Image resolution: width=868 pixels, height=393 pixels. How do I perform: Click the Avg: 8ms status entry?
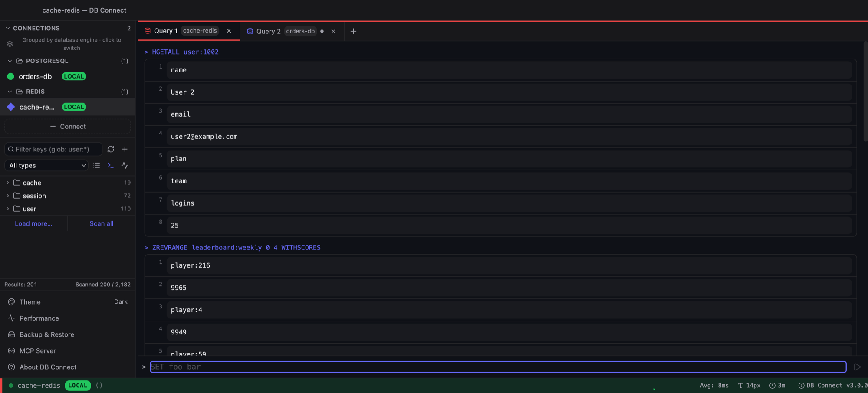pyautogui.click(x=714, y=385)
